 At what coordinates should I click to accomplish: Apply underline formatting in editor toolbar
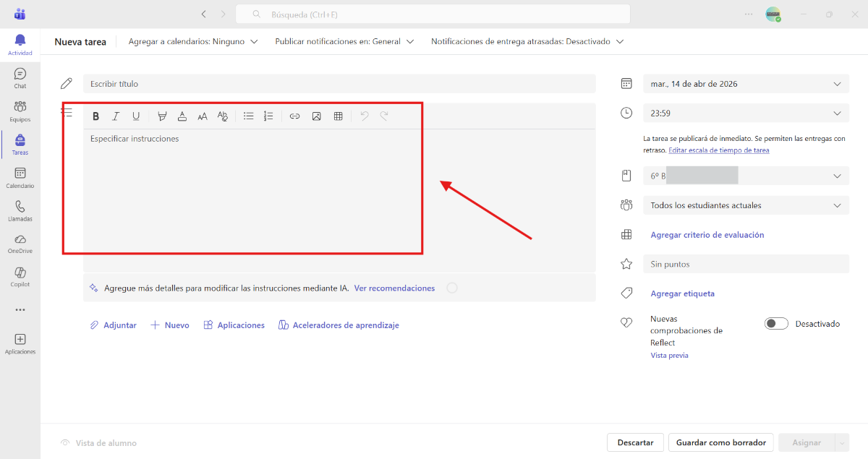point(136,116)
